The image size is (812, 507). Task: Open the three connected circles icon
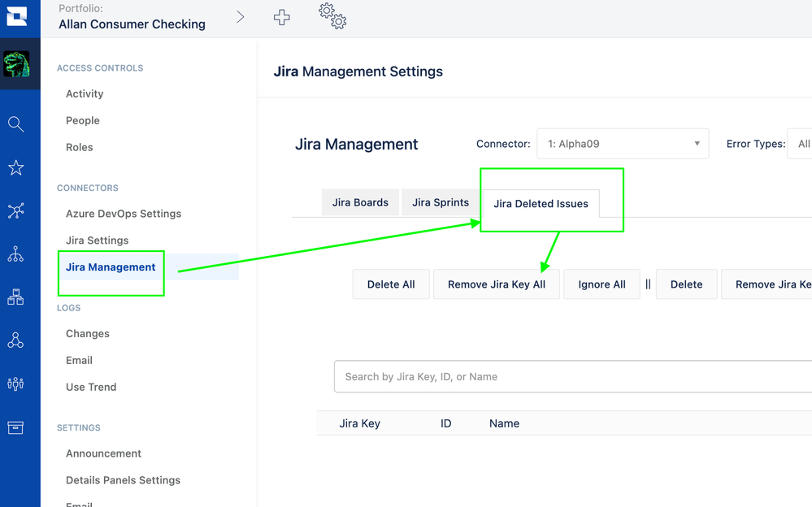coord(15,340)
